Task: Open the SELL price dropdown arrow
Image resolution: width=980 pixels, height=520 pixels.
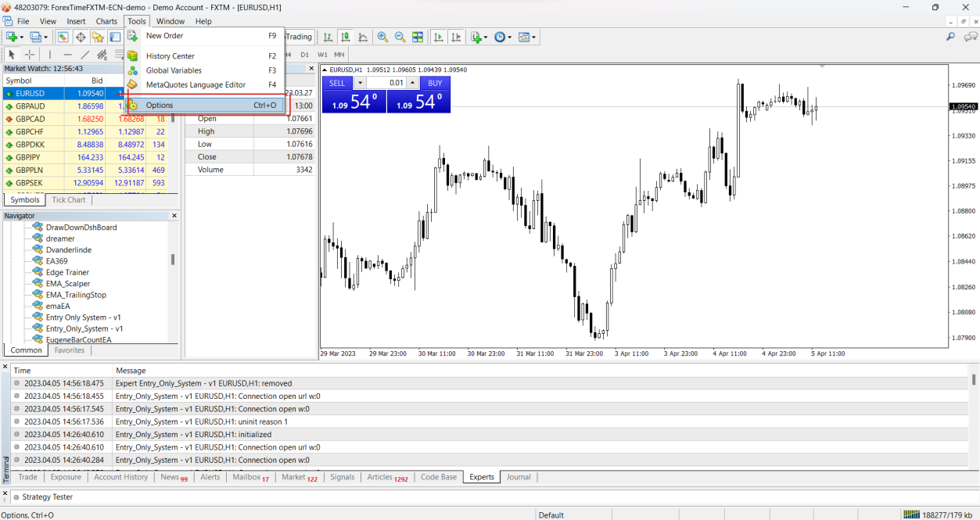Action: point(360,82)
